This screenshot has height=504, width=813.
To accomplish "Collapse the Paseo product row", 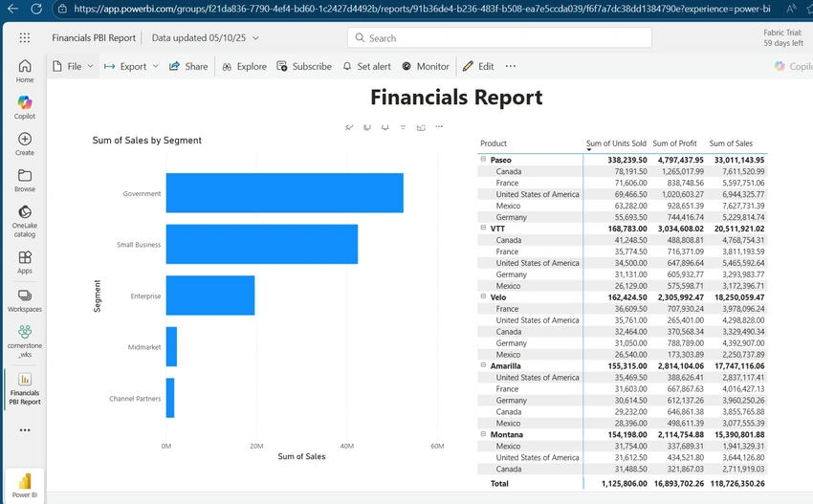I will [483, 159].
